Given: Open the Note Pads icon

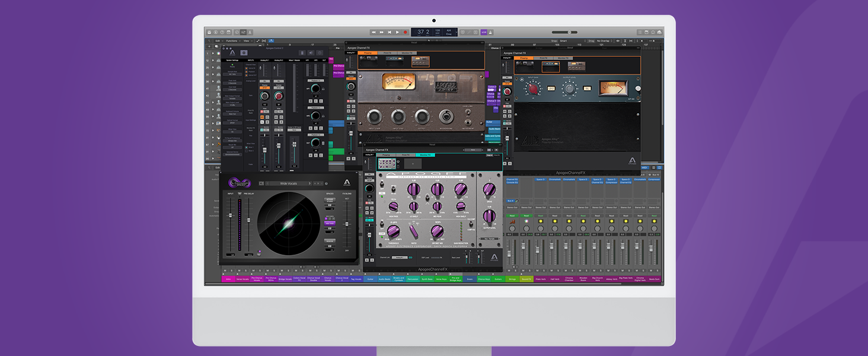Looking at the screenshot, I should (x=647, y=32).
